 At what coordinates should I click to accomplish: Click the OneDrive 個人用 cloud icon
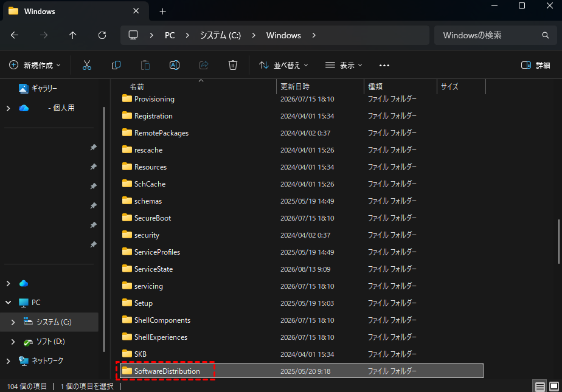[x=24, y=108]
